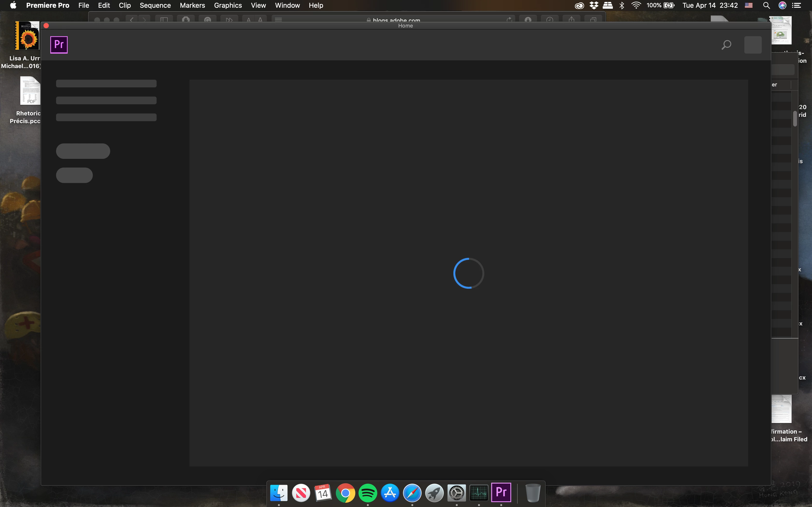812x507 pixels.
Task: Open the Graphics menu
Action: point(228,5)
